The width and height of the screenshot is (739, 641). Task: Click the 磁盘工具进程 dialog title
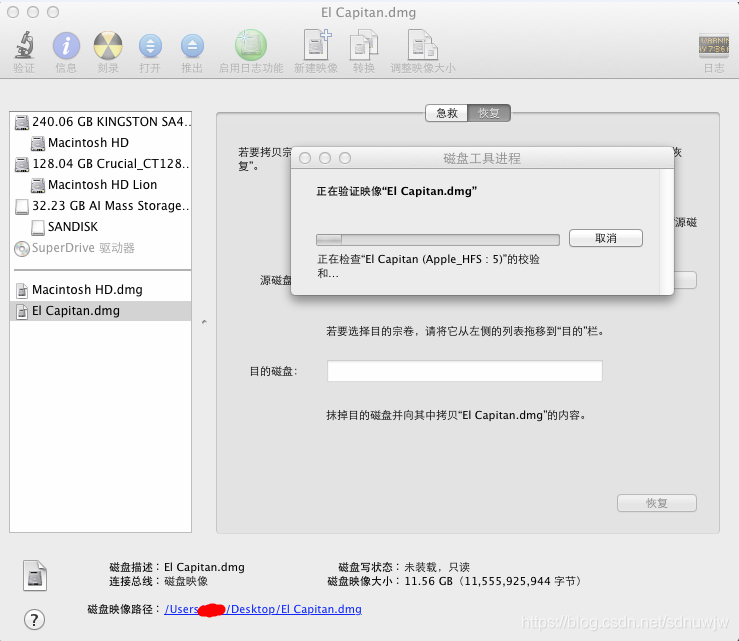(x=482, y=158)
